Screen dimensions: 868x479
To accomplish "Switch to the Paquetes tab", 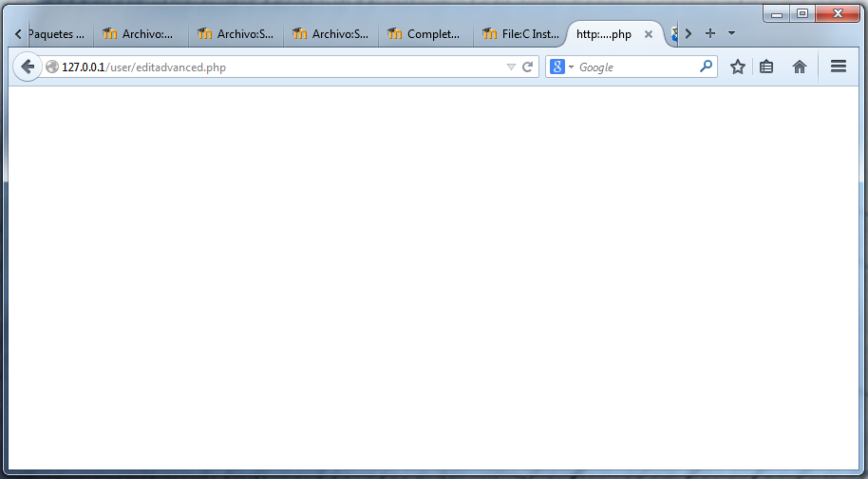I will tap(55, 34).
